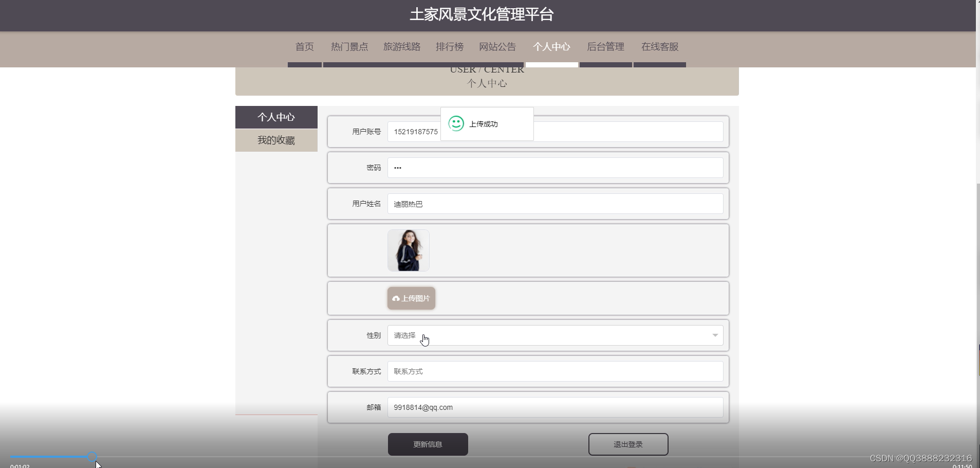Open 后台管理 from navigation bar

tap(605, 47)
